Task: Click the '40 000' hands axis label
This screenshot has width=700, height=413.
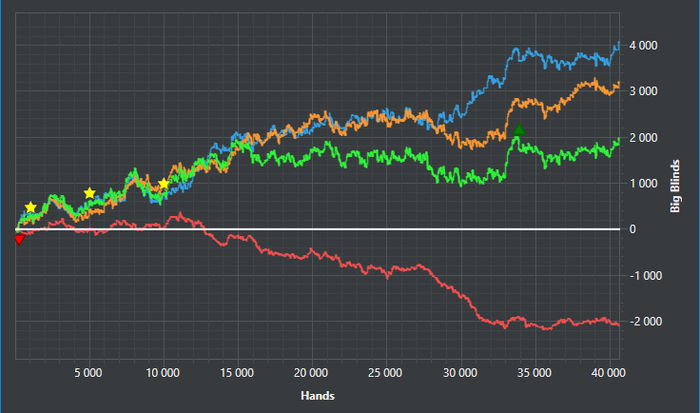Action: (x=608, y=373)
